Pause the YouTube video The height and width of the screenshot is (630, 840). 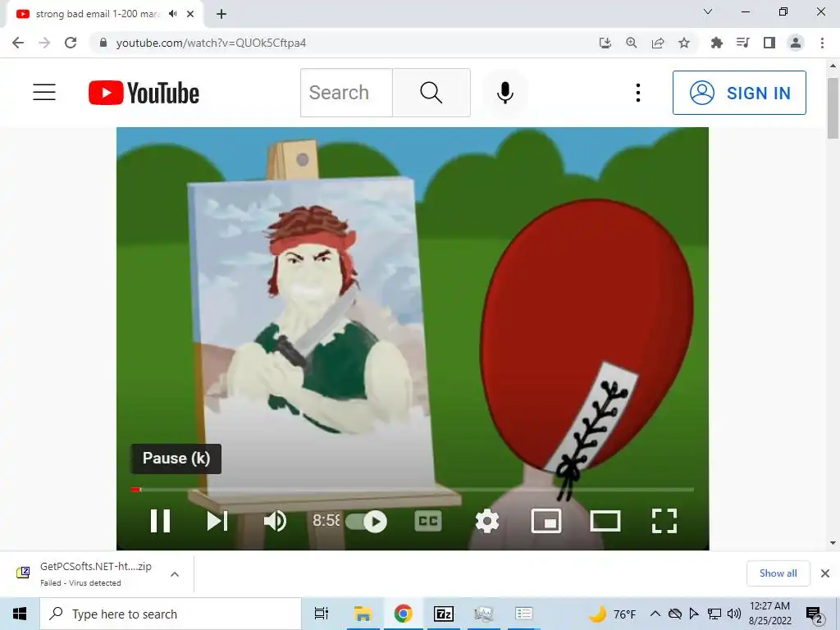[160, 521]
